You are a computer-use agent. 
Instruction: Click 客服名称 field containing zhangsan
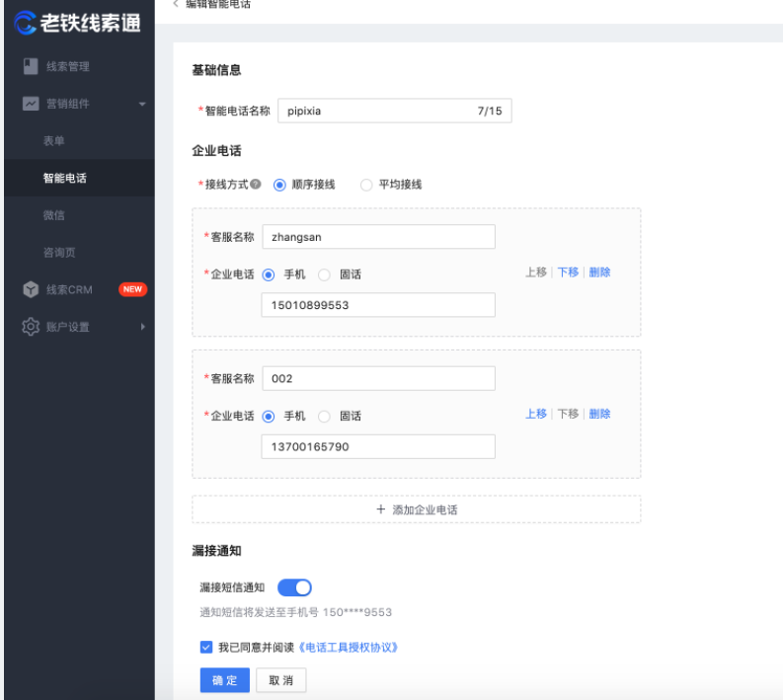378,237
